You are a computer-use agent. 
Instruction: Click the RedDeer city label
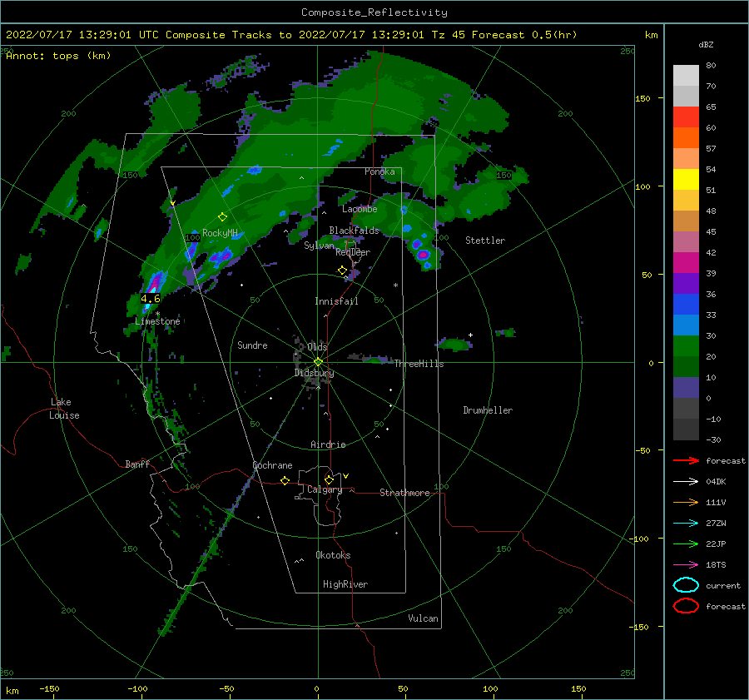coord(353,252)
